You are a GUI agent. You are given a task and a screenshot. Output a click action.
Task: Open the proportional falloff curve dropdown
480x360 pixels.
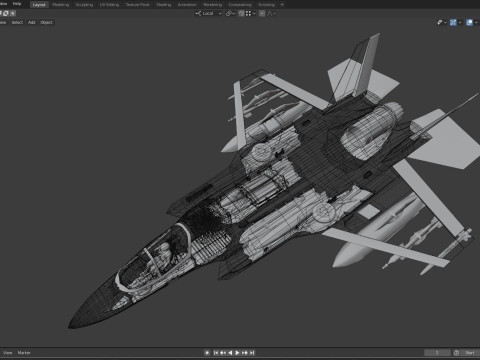[x=271, y=13]
